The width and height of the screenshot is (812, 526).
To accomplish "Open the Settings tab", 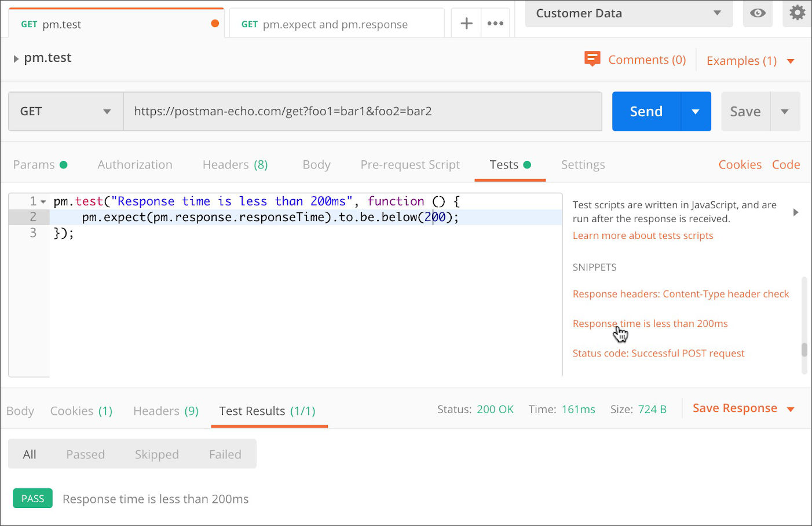I will [583, 165].
